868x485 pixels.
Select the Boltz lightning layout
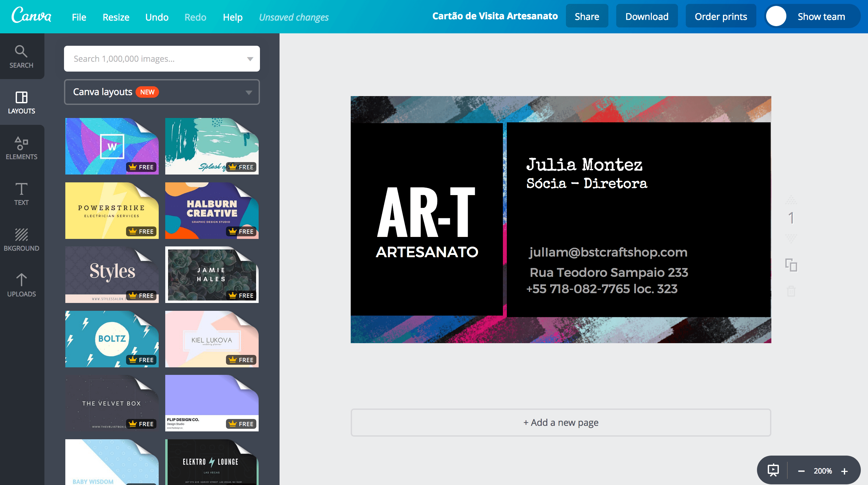(x=112, y=339)
